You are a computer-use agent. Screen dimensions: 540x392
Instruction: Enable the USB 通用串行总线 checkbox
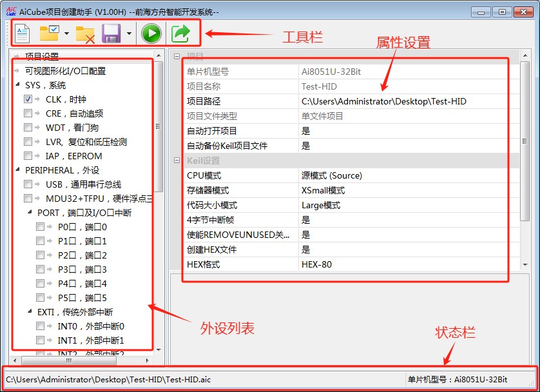(x=28, y=184)
